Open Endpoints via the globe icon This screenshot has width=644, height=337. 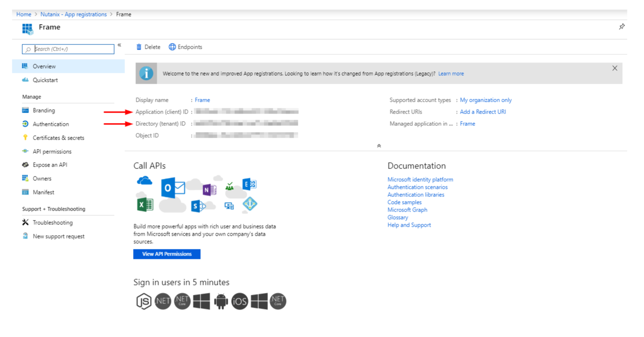pyautogui.click(x=172, y=47)
